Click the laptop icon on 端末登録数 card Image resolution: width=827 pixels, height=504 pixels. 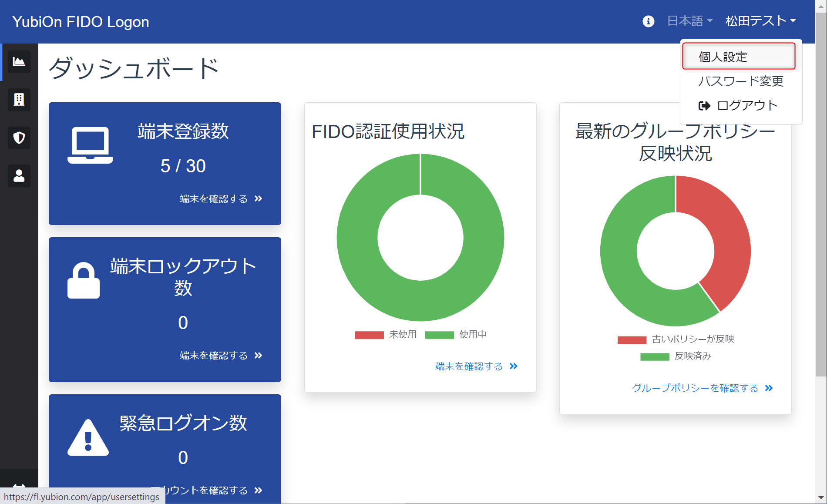90,145
